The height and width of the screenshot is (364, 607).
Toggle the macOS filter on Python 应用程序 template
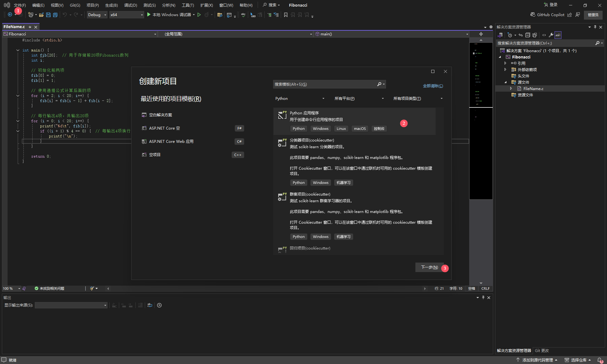point(359,129)
